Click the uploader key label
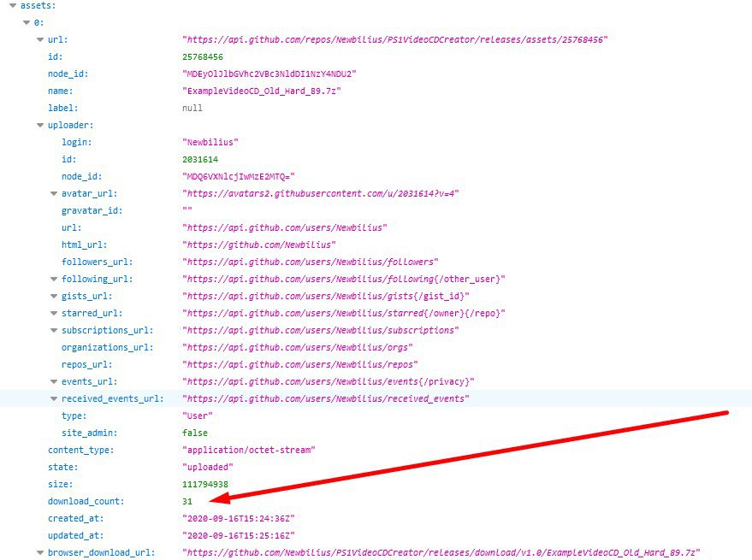 click(70, 125)
